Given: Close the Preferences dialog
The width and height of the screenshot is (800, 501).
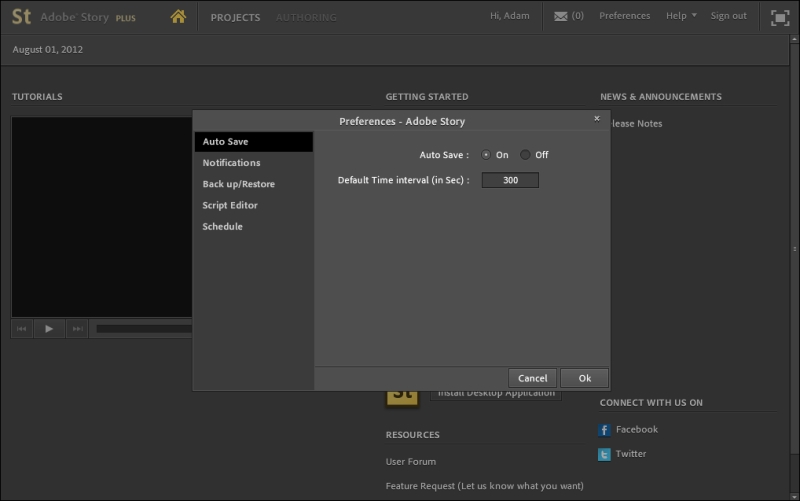Looking at the screenshot, I should pyautogui.click(x=596, y=119).
